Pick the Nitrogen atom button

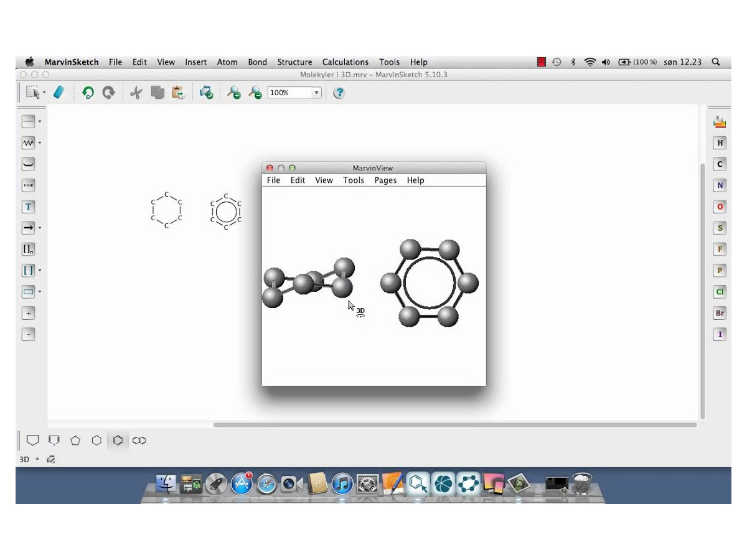point(720,185)
